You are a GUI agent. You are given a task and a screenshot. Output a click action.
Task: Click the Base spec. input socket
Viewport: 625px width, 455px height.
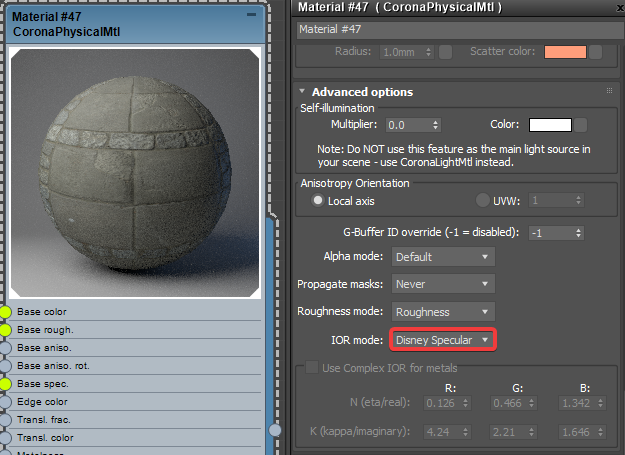[x=5, y=384]
